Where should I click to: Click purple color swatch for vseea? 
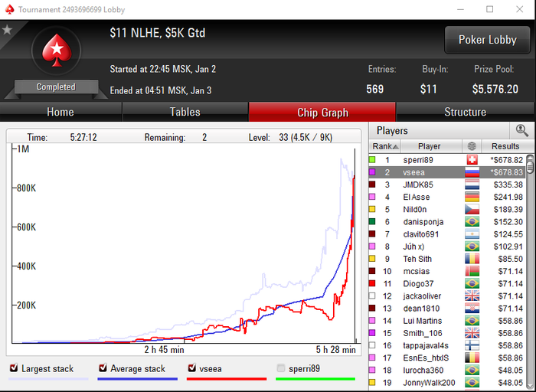(x=372, y=172)
